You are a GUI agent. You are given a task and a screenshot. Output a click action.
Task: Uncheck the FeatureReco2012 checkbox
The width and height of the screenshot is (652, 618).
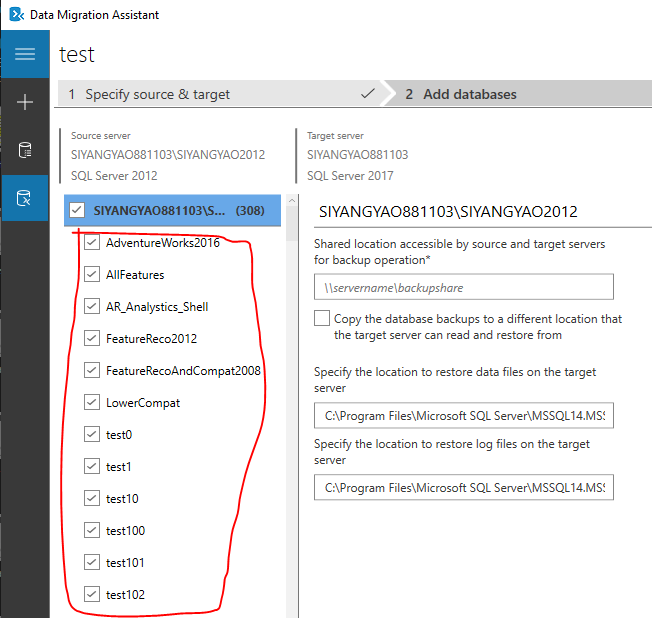click(x=91, y=338)
